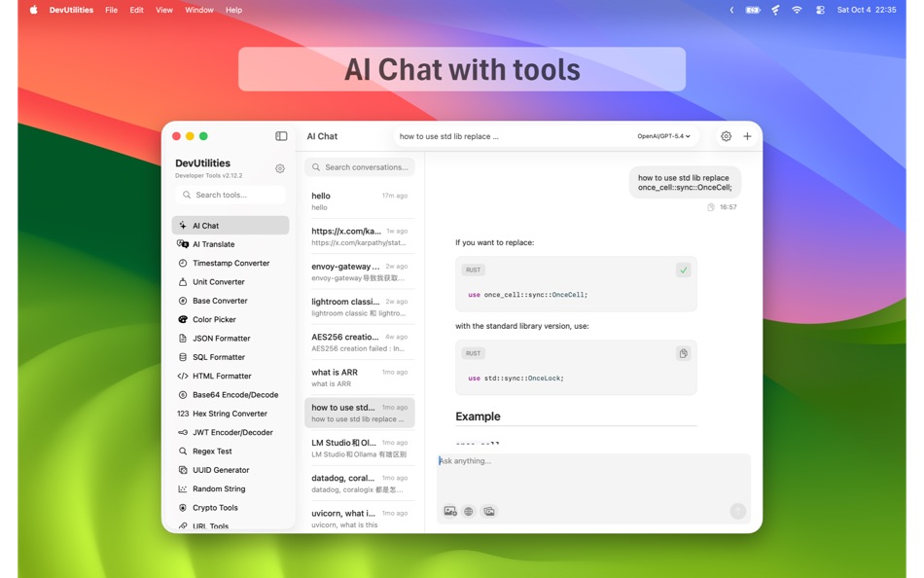This screenshot has height=578, width=924.
Task: Open the Help menu
Action: 233,10
